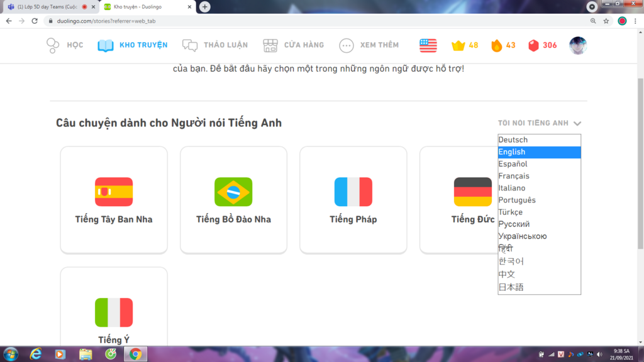Click the streak flame 43 icon

tap(503, 45)
